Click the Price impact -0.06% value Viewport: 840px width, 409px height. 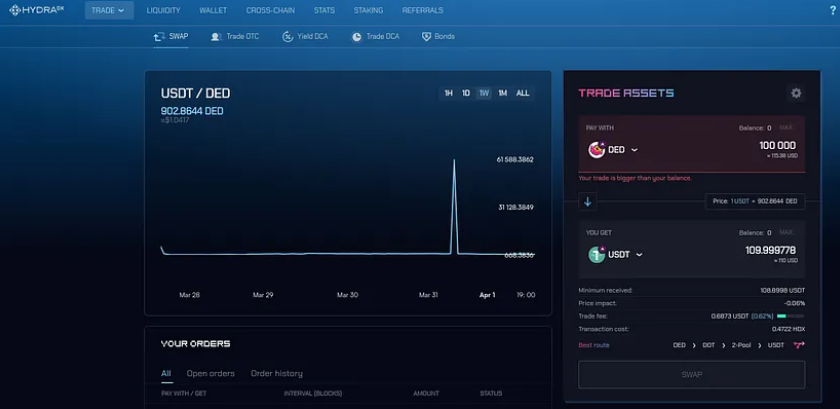click(x=794, y=303)
